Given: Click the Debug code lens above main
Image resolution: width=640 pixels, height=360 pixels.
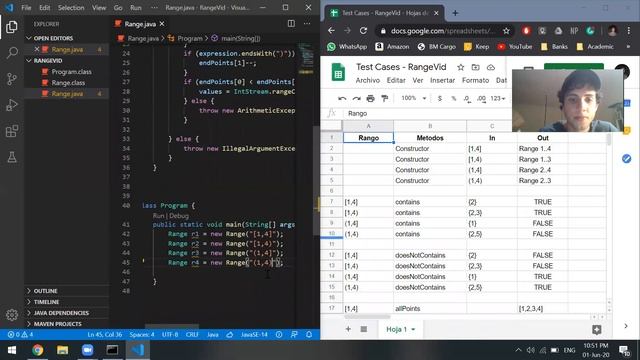Looking at the screenshot, I should pyautogui.click(x=179, y=216).
